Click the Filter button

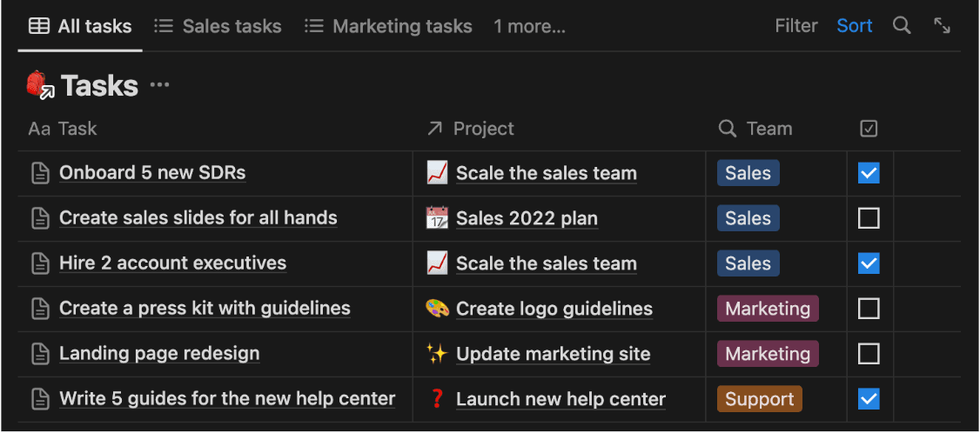click(795, 26)
